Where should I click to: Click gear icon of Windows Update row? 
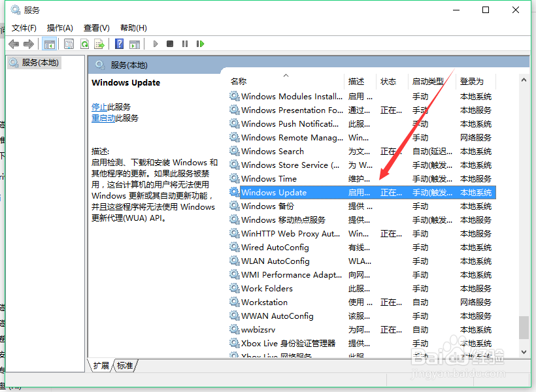pyautogui.click(x=234, y=192)
